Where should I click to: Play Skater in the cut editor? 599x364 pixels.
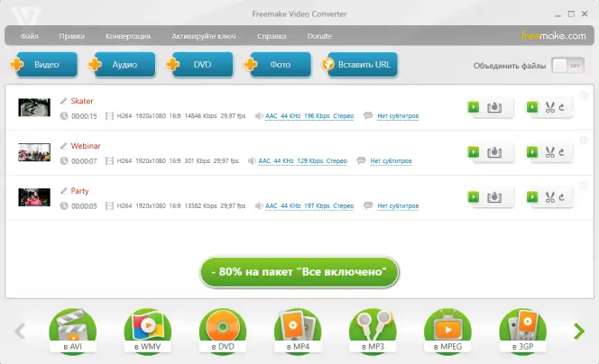[x=532, y=107]
